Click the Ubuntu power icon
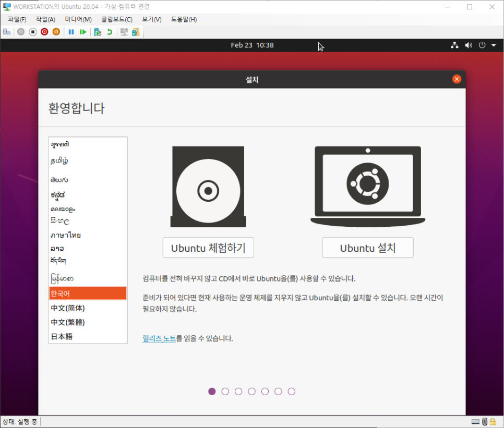This screenshot has height=428, width=504. pos(482,45)
